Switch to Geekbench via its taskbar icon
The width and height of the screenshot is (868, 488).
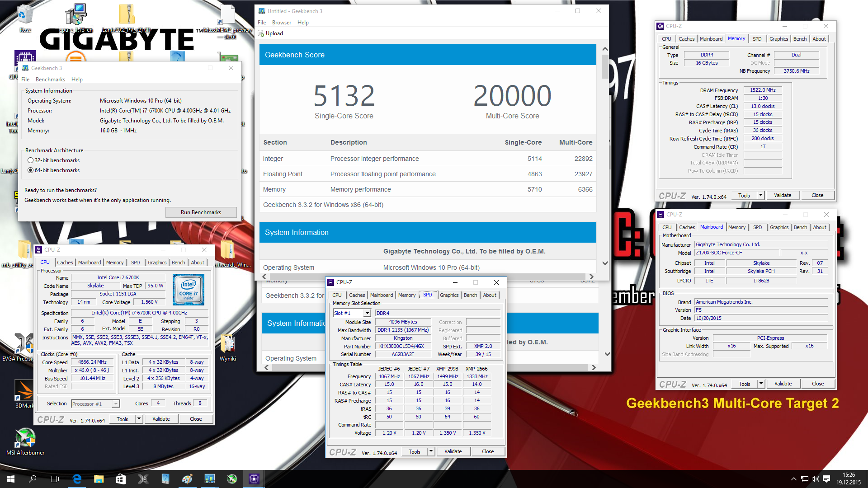(209, 479)
